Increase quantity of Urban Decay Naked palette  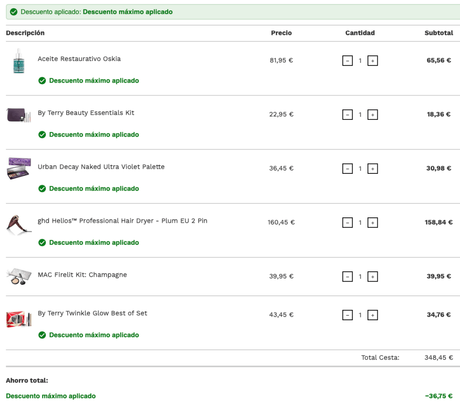[372, 169]
